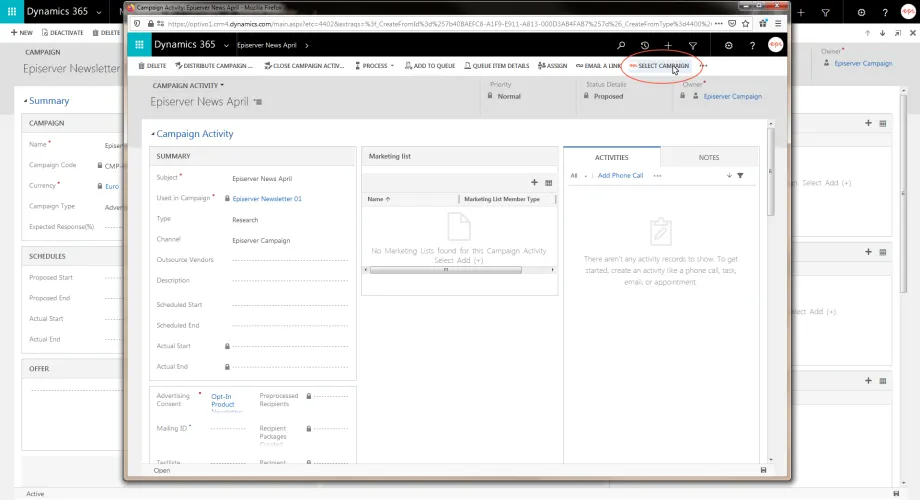Collapse the Campaign Activity section
The image size is (920, 500).
coord(153,134)
